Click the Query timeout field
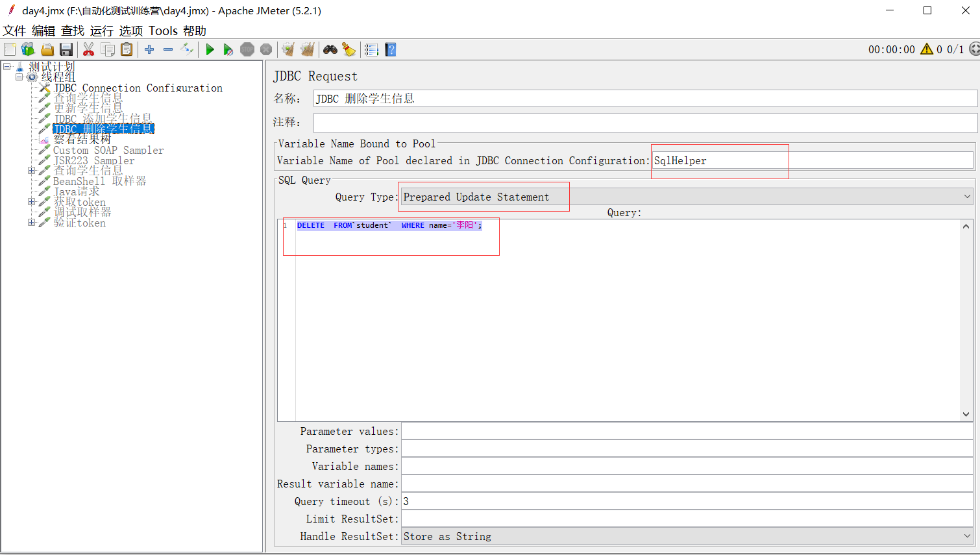 [687, 501]
